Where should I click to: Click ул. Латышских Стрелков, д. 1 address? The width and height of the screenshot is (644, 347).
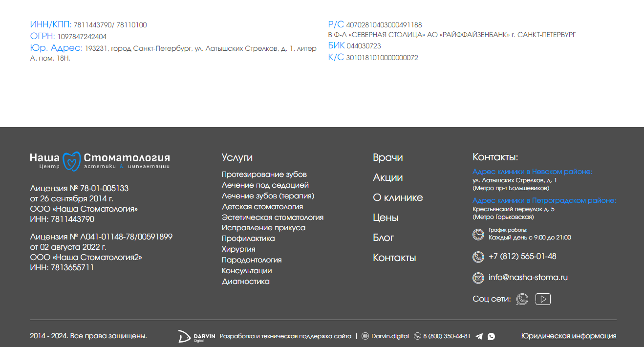[515, 180]
